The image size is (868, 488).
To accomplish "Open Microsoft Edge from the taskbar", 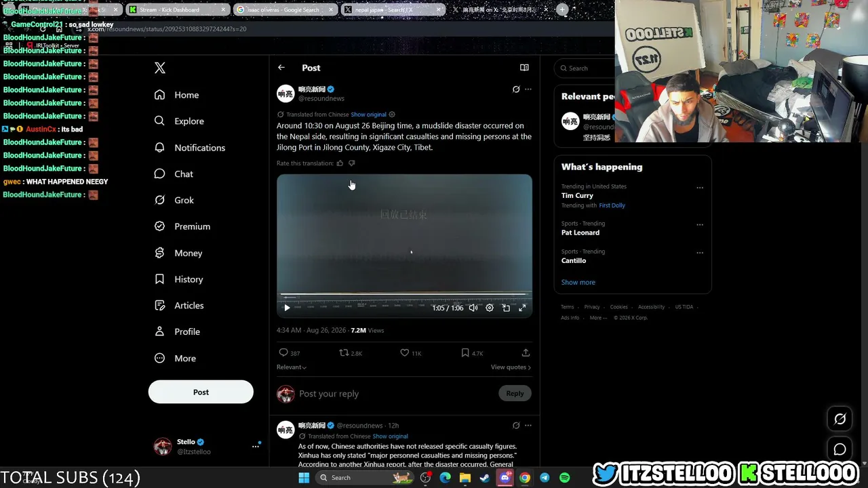I will click(445, 478).
